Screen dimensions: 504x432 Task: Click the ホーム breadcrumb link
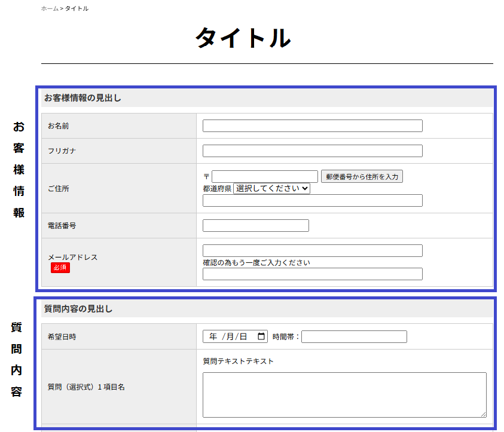pyautogui.click(x=50, y=8)
